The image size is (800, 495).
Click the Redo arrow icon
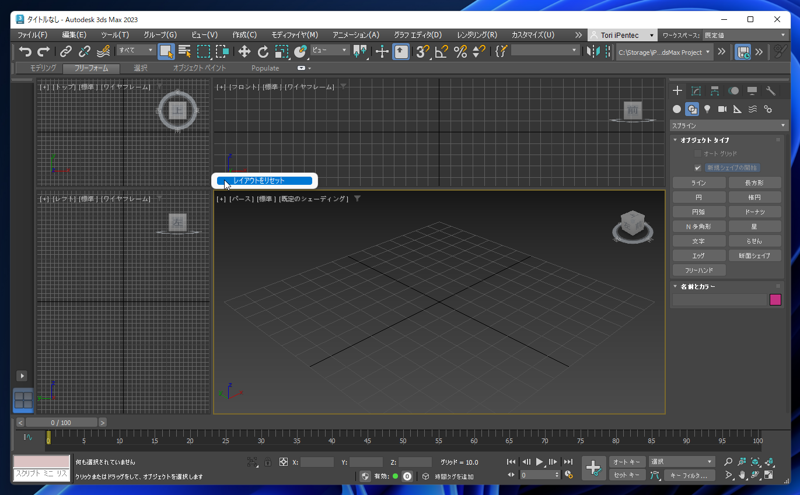coord(43,51)
